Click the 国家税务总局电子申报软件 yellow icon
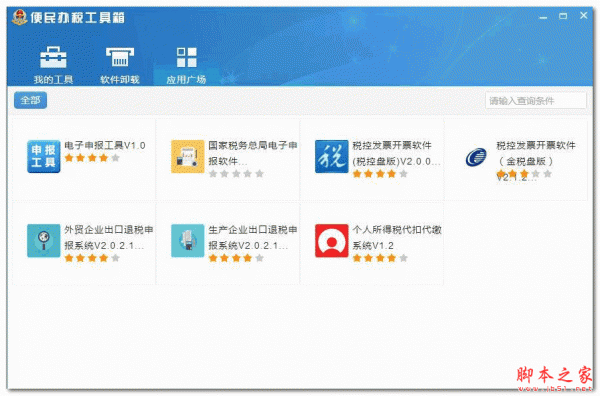The height and width of the screenshot is (396, 600). click(188, 156)
